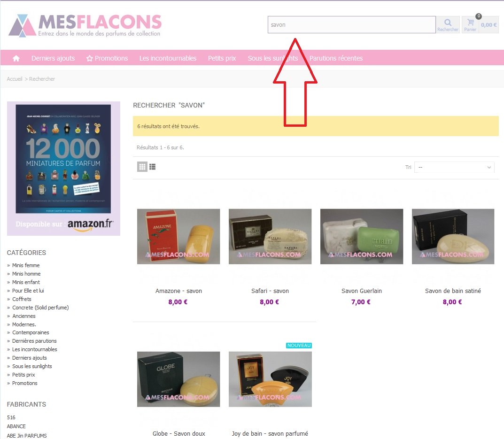This screenshot has height=439, width=504.
Task: Open the Tri sort dropdown
Action: click(x=454, y=167)
